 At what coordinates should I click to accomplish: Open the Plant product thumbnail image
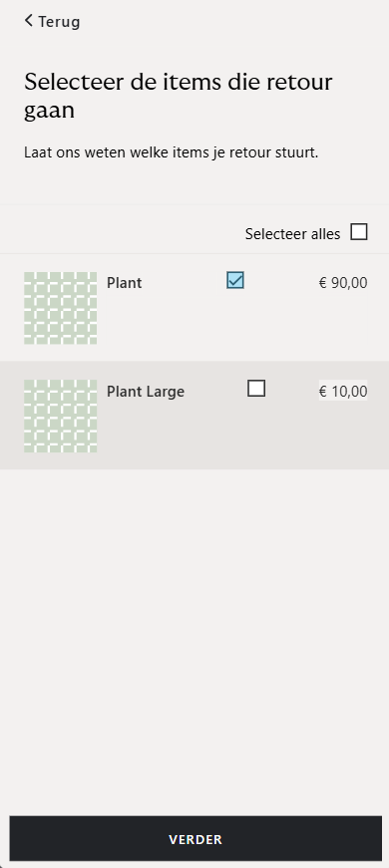coord(61,308)
